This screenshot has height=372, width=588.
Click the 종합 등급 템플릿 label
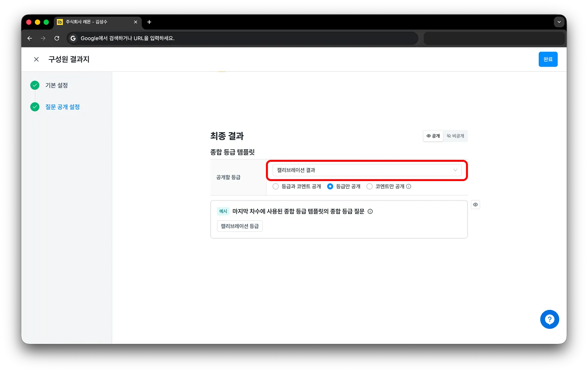233,152
